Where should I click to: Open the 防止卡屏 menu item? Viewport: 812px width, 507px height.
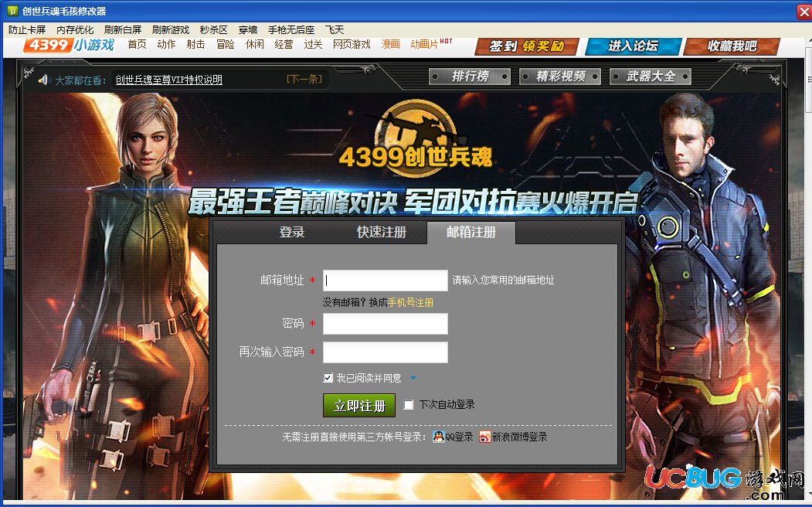(x=27, y=29)
